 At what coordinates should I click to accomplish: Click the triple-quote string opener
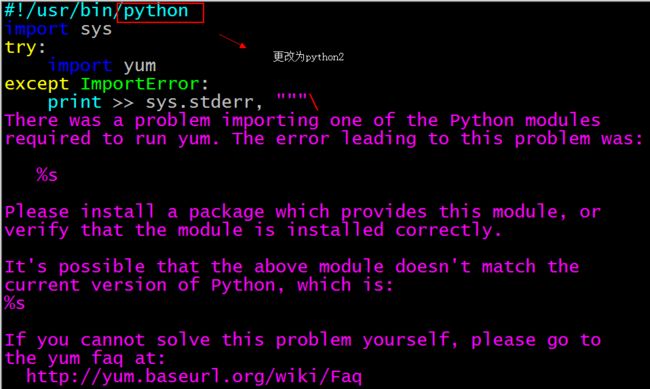(x=292, y=98)
